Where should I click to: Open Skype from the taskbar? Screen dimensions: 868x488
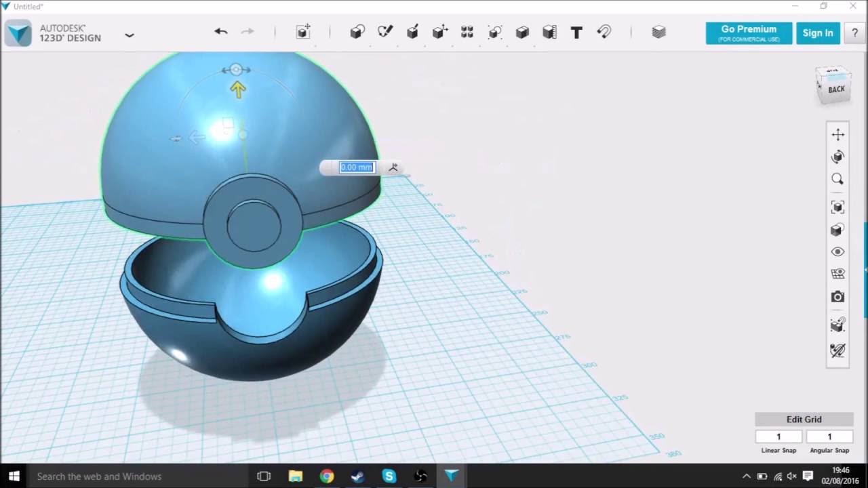tap(389, 476)
